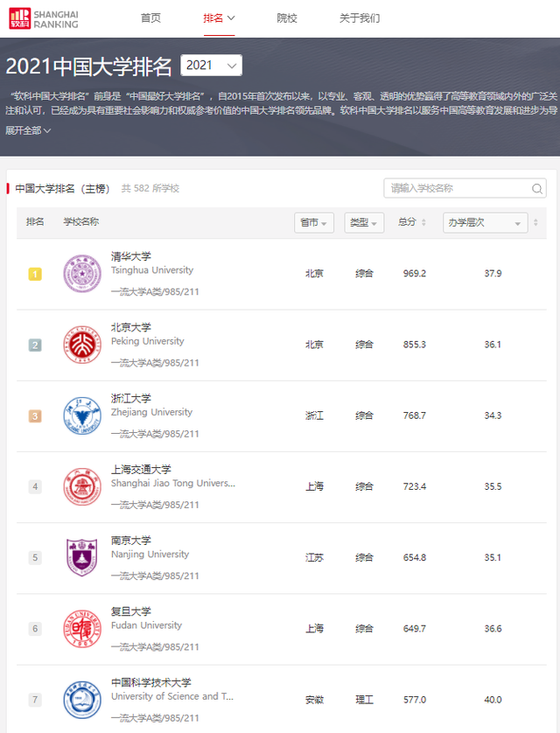Screen dimensions: 560x733
Task: Click the rank 5 badge
Action: coord(35,558)
